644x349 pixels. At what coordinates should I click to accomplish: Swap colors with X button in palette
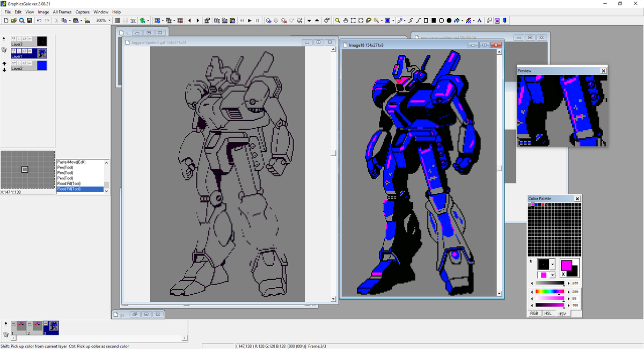563,274
